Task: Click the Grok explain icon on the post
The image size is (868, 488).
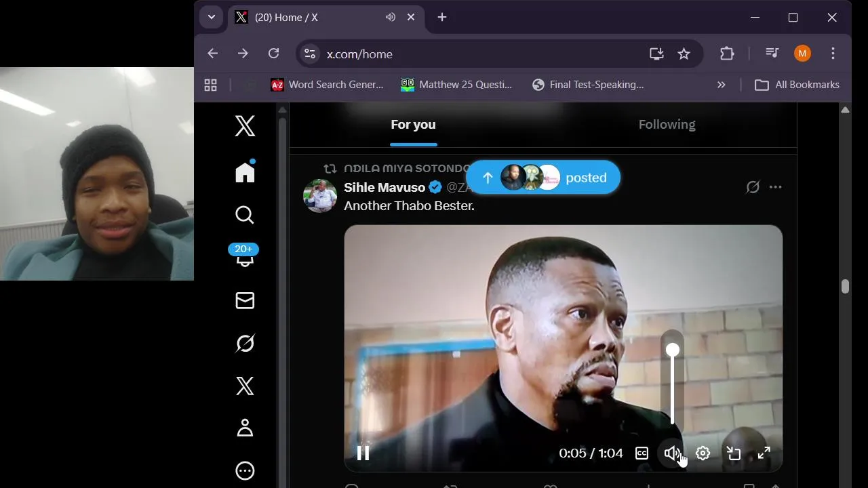Action: click(753, 187)
